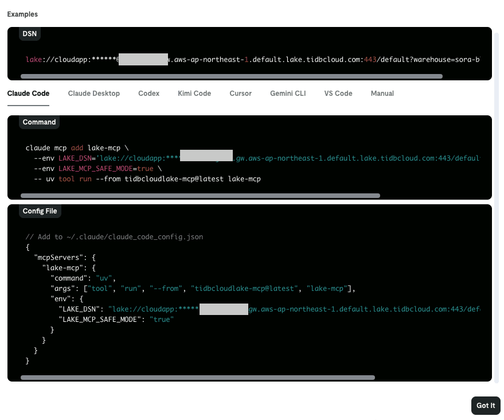Switch to the Kimi Code tab
Screen dimensions: 504x420
194,94
